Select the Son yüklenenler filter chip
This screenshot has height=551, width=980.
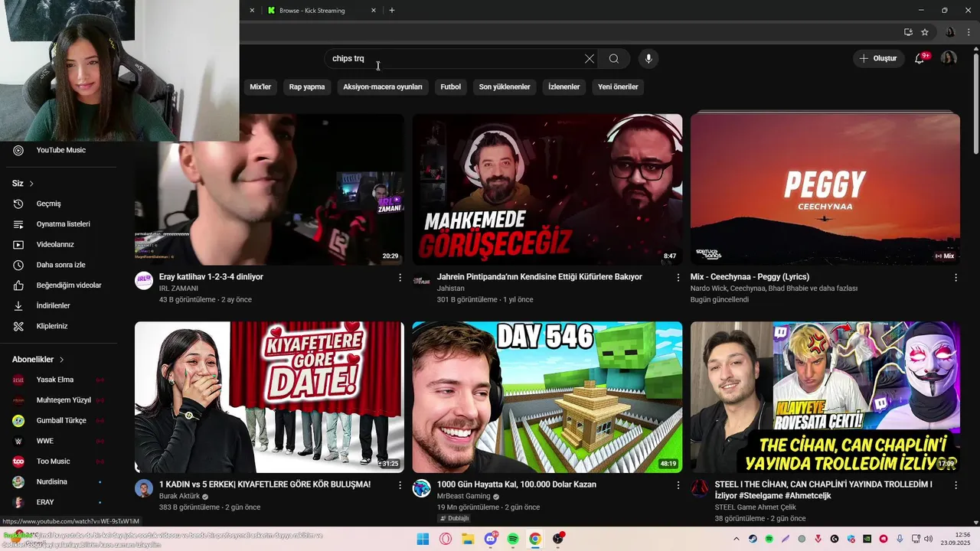[x=505, y=87]
